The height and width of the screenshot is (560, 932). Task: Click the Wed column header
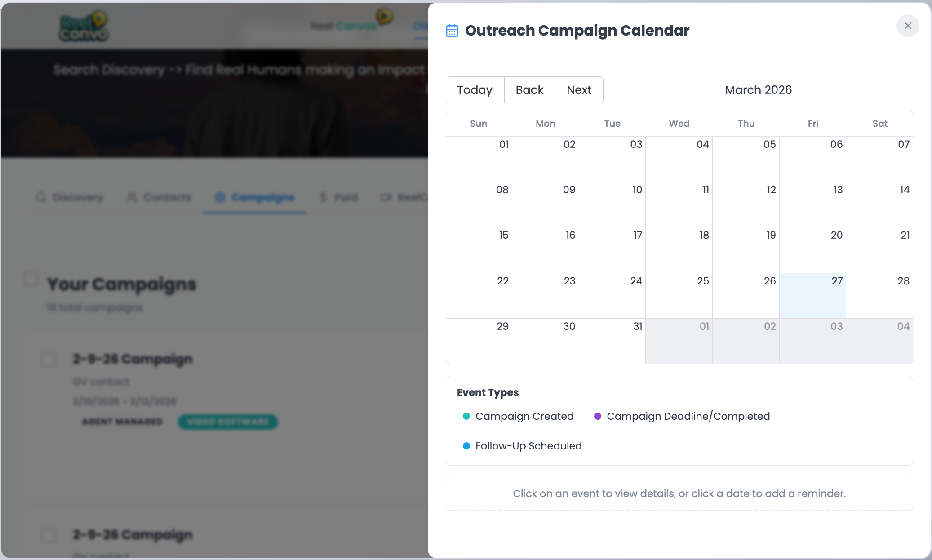click(679, 124)
